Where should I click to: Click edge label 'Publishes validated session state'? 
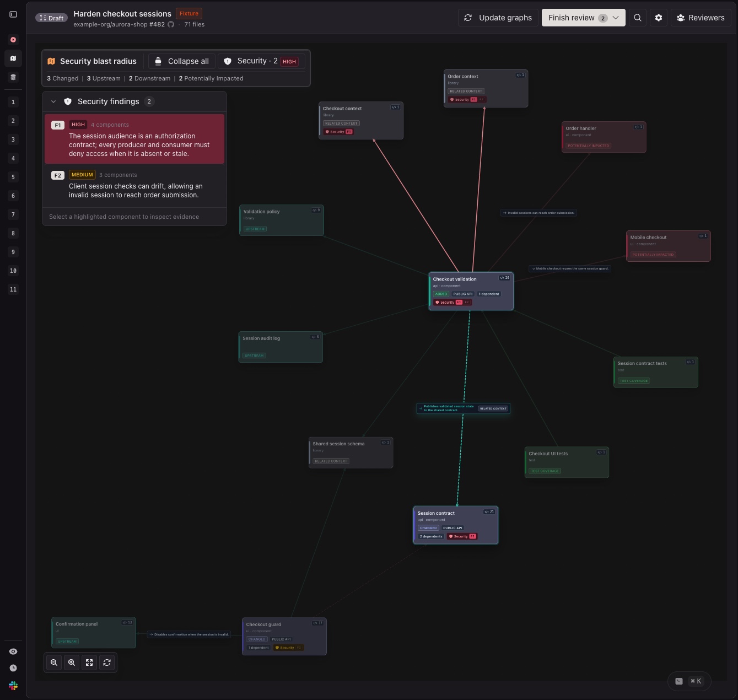(x=463, y=408)
